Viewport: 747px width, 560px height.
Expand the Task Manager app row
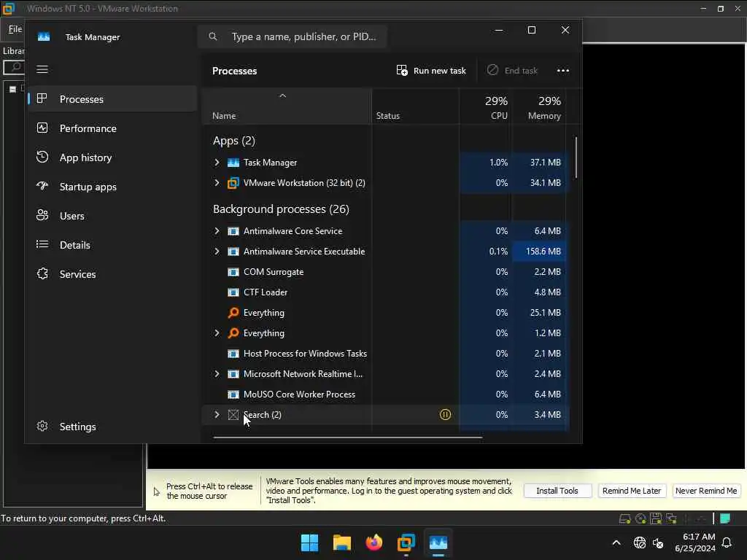pyautogui.click(x=217, y=163)
